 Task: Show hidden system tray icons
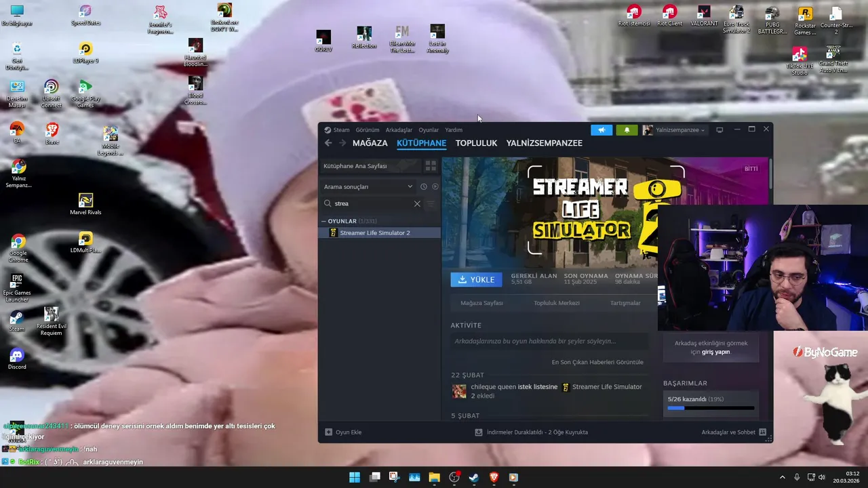coord(782,477)
